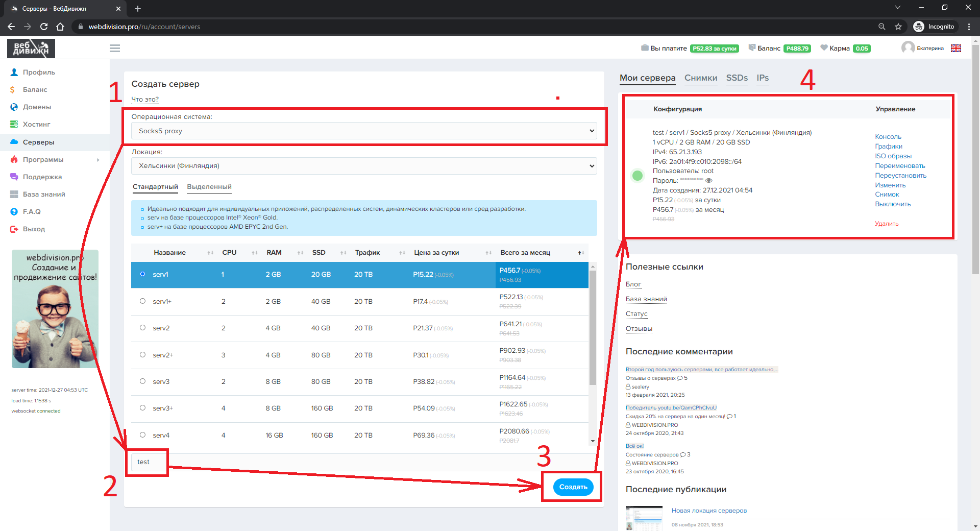Choose the serv3+ plan radio button
Screen dimensions: 980x531
[x=142, y=408]
